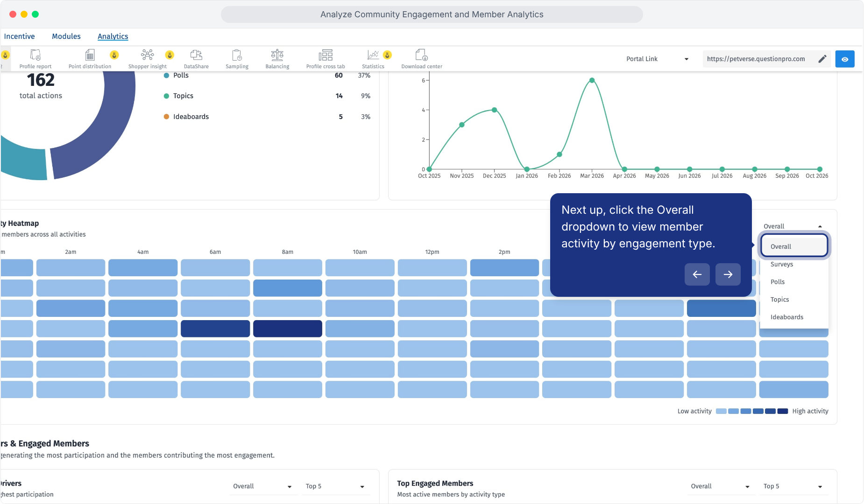Open Overall dropdown in Top Engaged Members
The width and height of the screenshot is (864, 504).
point(720,486)
